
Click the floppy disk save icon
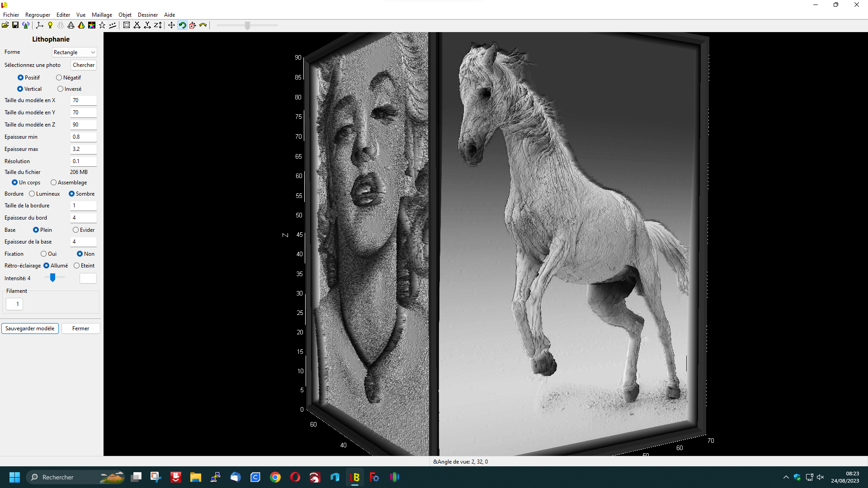click(x=15, y=25)
